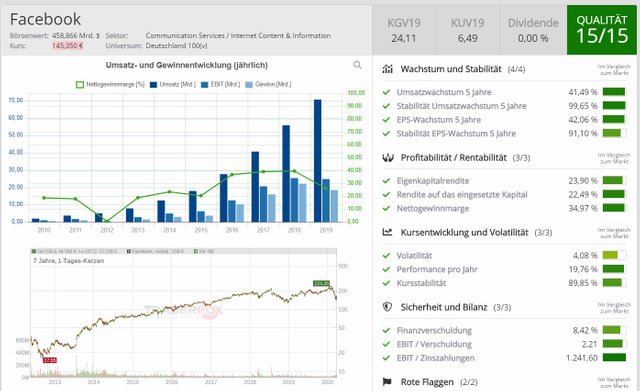
Task: Open the Dividende metric tile
Action: [533, 30]
